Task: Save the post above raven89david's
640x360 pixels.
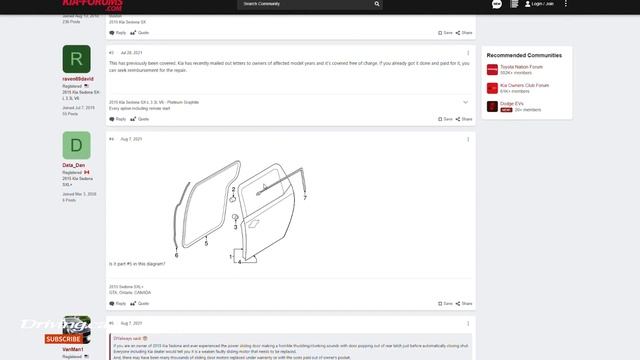Action: pyautogui.click(x=445, y=33)
